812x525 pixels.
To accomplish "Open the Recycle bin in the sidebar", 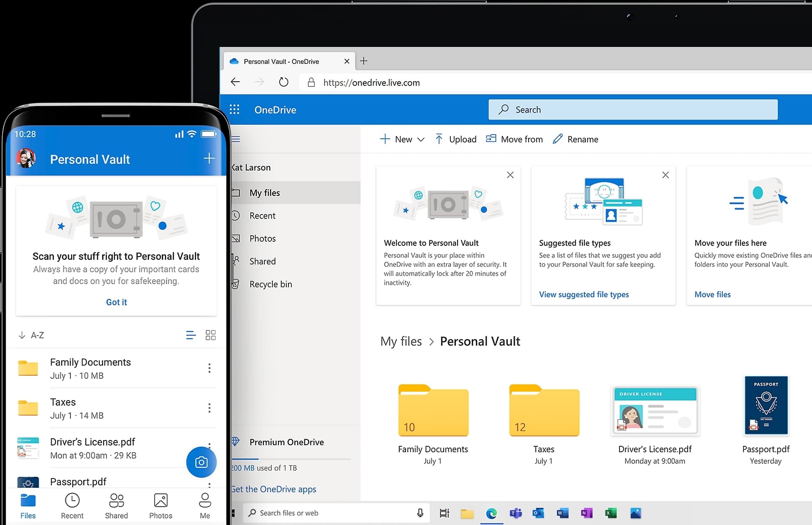I will 271,284.
